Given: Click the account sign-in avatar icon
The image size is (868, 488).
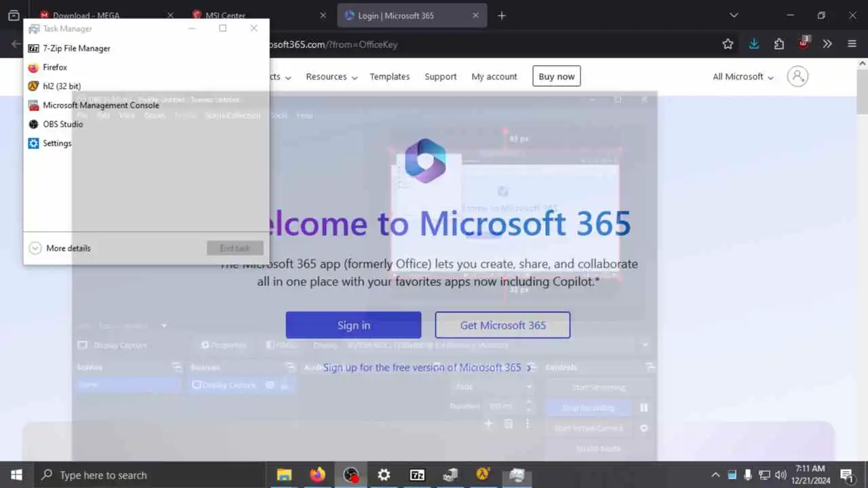Looking at the screenshot, I should click(x=797, y=76).
